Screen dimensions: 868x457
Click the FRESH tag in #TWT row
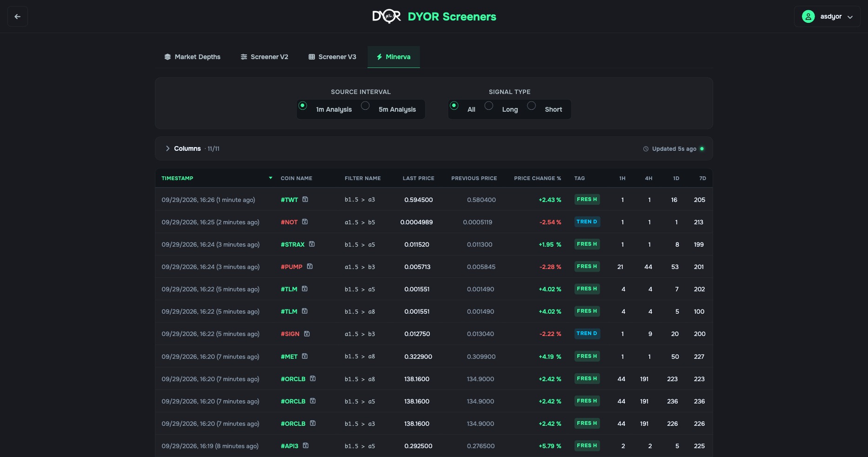(x=587, y=199)
